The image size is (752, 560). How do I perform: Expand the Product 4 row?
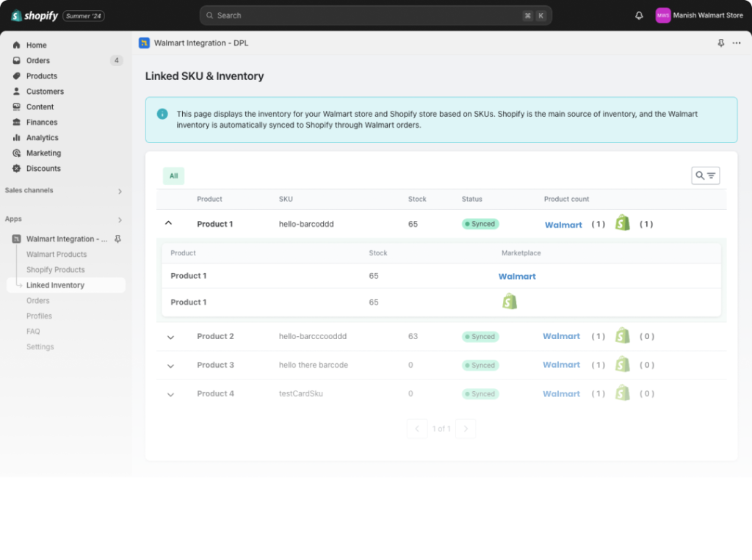pyautogui.click(x=170, y=394)
